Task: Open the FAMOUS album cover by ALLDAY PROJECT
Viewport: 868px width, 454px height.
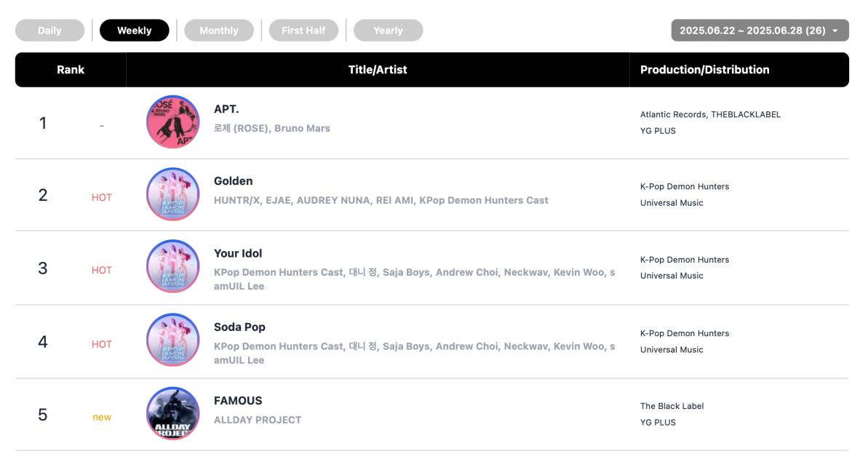Action: pyautogui.click(x=172, y=413)
